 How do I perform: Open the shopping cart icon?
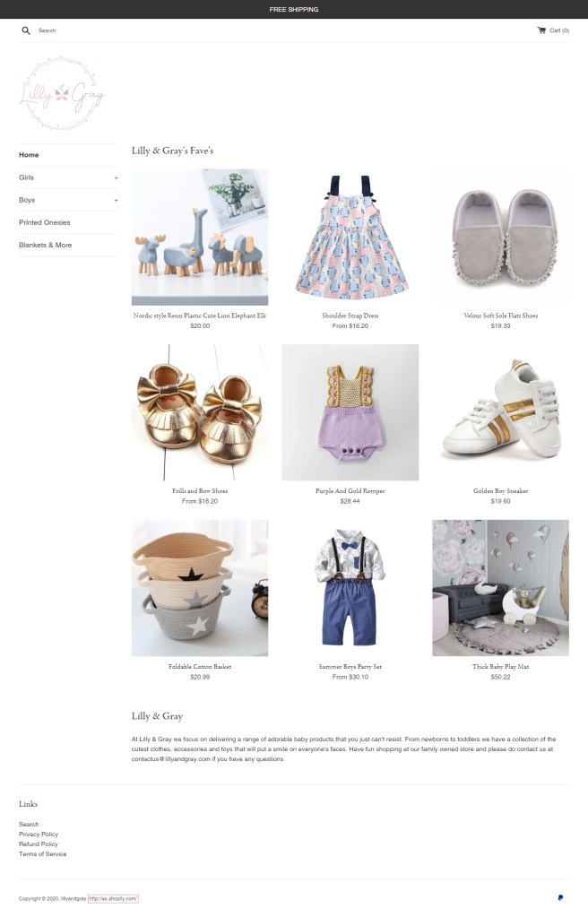point(541,30)
